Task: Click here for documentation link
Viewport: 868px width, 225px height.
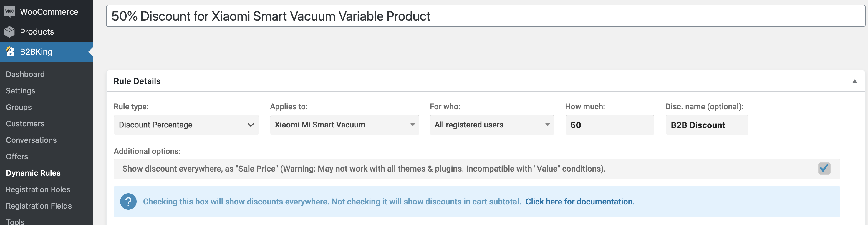Action: pos(579,202)
